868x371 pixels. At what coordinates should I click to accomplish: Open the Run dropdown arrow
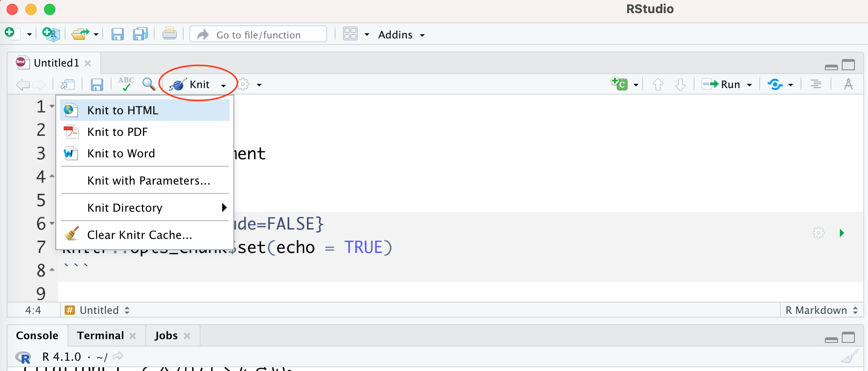pos(749,85)
